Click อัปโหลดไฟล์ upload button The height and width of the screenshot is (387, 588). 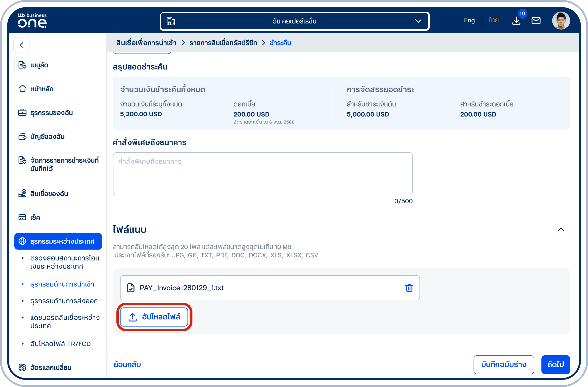[x=154, y=317]
